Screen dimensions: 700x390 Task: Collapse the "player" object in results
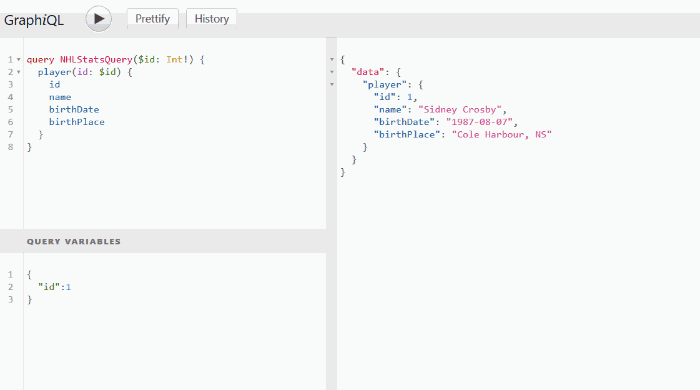332,84
